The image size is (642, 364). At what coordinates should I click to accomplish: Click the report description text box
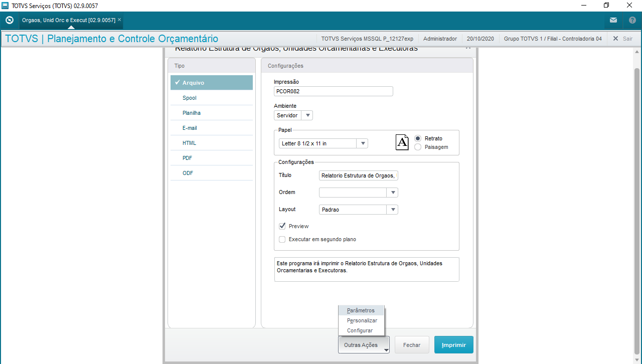coord(367,270)
